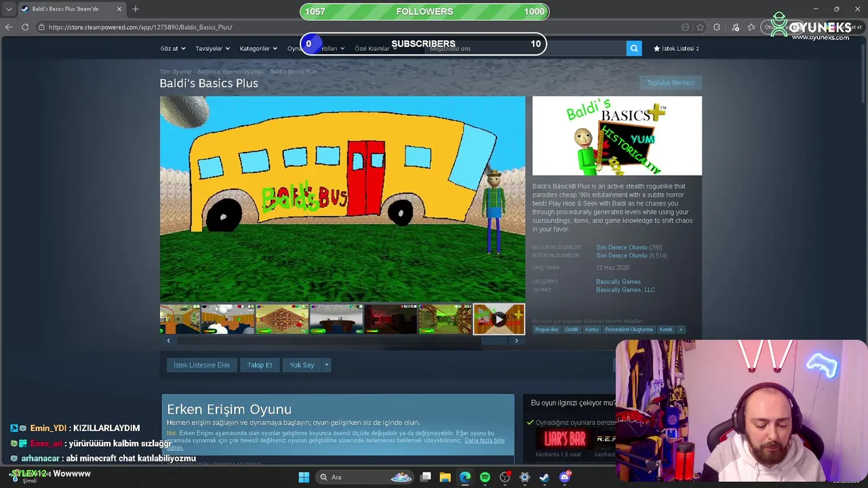Open Topluluk Merkezi button
The image size is (868, 488).
tap(670, 83)
